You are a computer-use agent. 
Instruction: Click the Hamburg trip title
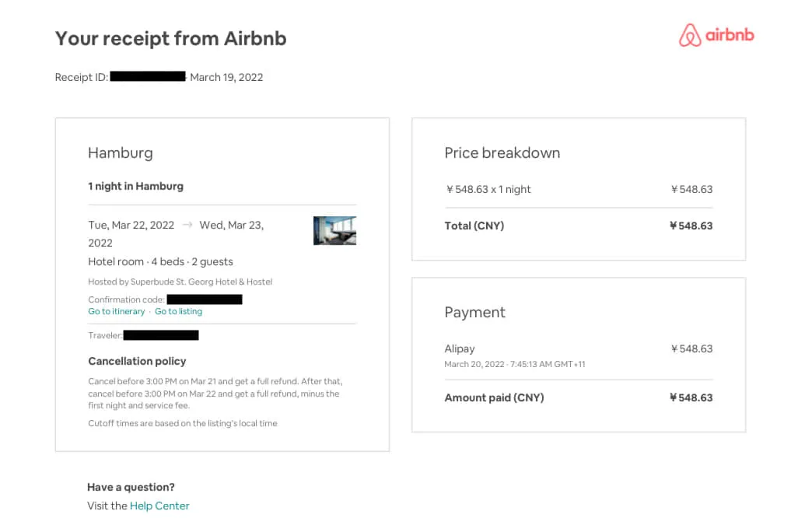coord(121,152)
